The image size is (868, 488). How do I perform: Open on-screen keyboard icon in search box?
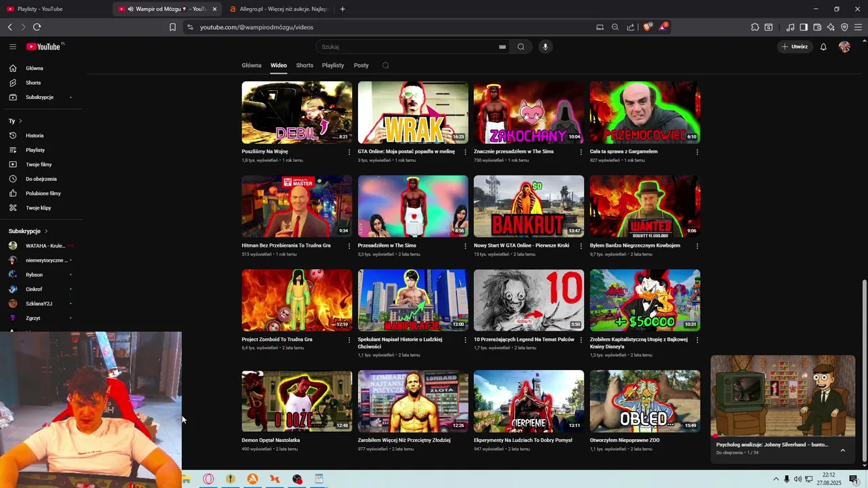click(502, 47)
